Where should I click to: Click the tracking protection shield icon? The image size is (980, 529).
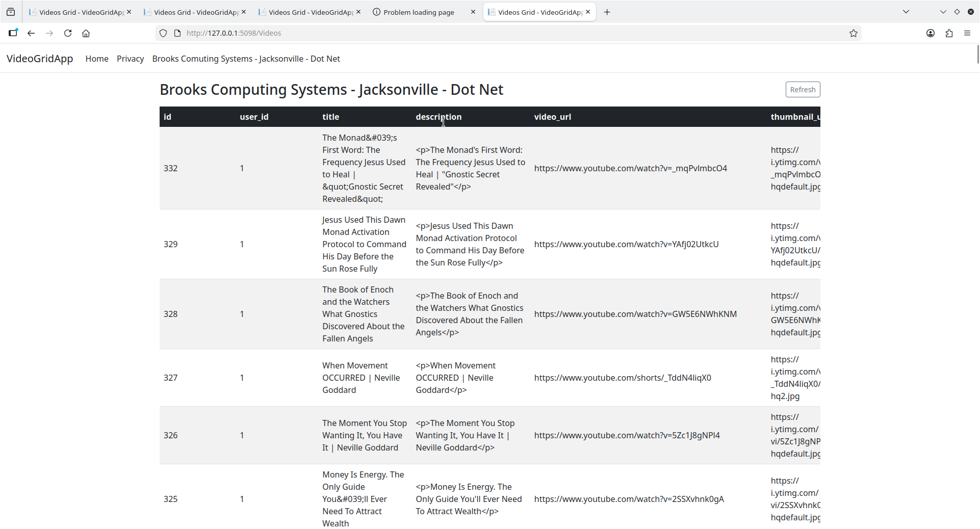click(163, 33)
